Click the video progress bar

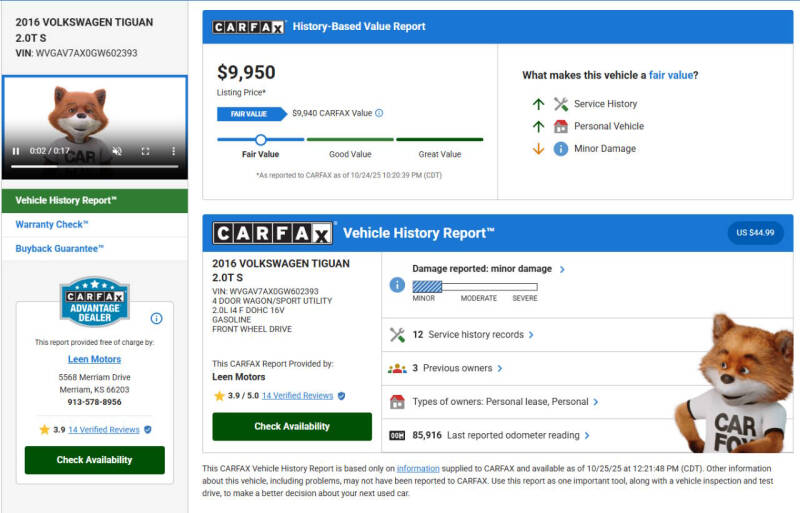[x=94, y=165]
